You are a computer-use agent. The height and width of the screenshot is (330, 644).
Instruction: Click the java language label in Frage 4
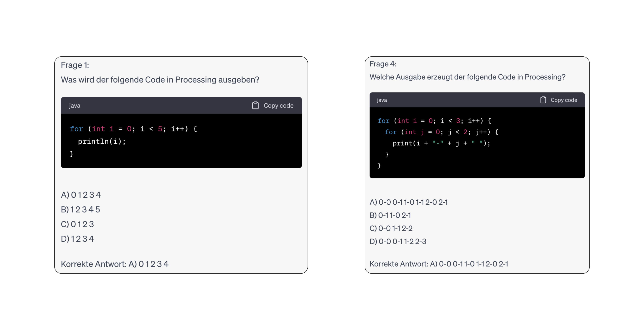382,100
